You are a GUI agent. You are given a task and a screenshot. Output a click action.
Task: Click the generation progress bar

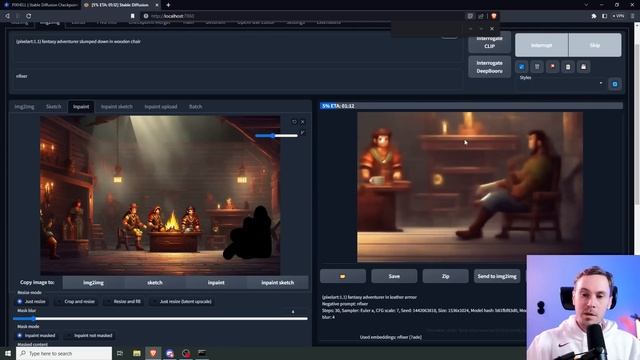pyautogui.click(x=471, y=106)
